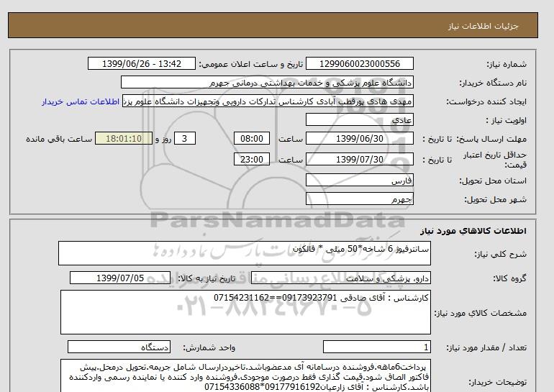The width and height of the screenshot is (554, 392).
Task: Select the buyer organization name field
Action: point(267,82)
